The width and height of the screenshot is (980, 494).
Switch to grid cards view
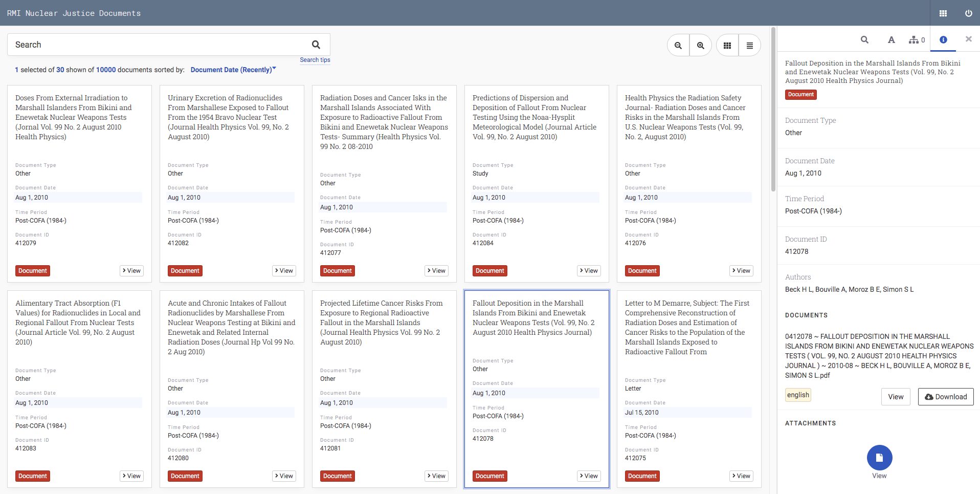point(727,46)
